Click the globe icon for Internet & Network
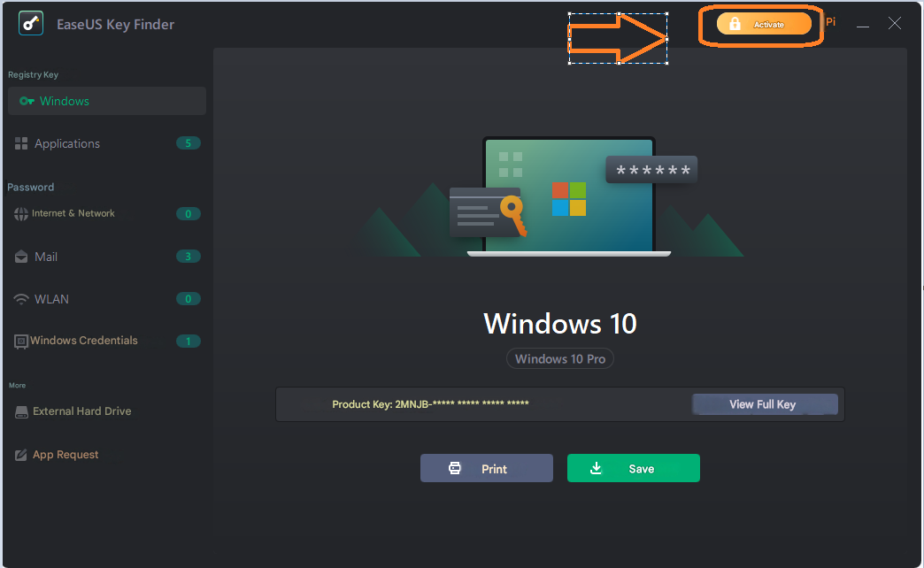Viewport: 924px width, 568px height. 21,214
